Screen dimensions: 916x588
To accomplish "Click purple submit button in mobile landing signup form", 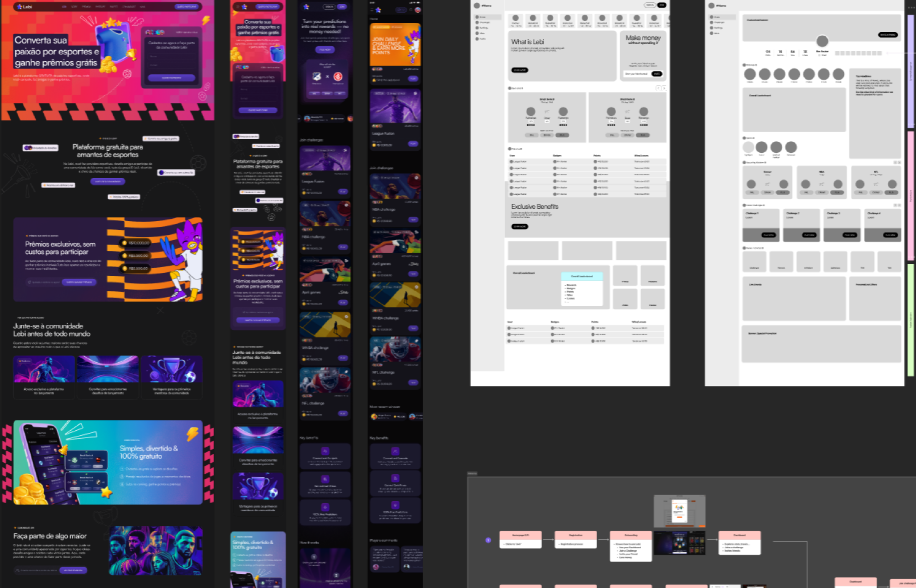I will [x=258, y=110].
